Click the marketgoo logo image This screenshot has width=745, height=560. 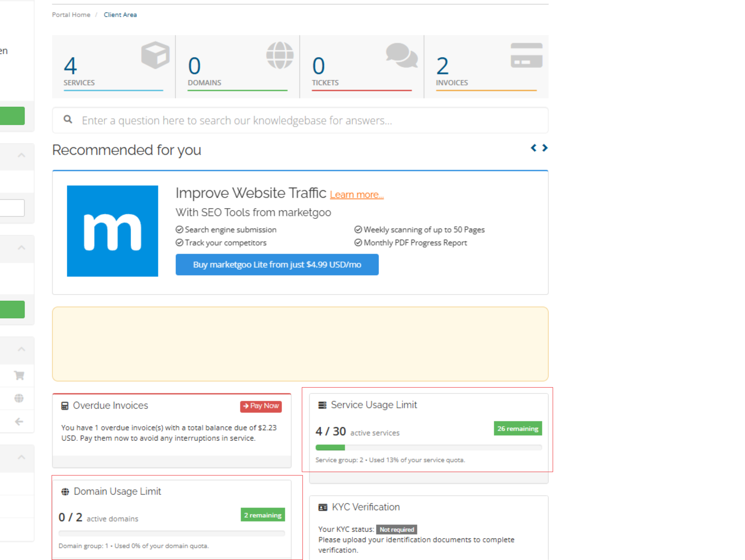pyautogui.click(x=112, y=231)
